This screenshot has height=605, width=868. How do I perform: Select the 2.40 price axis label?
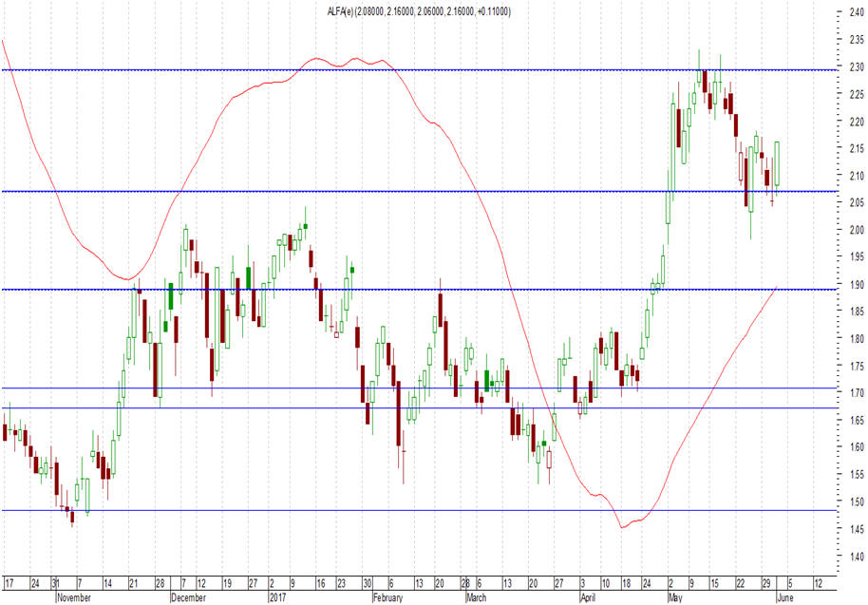coord(857,12)
